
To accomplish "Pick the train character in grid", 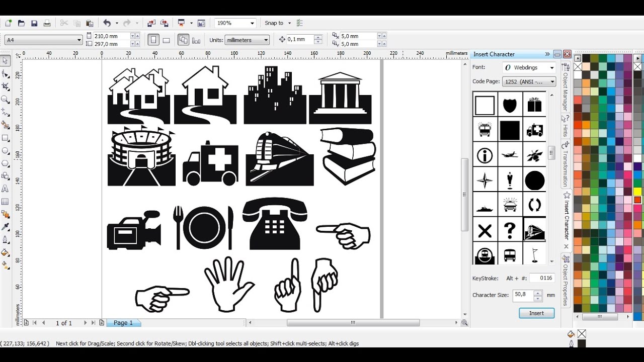I will 534,231.
